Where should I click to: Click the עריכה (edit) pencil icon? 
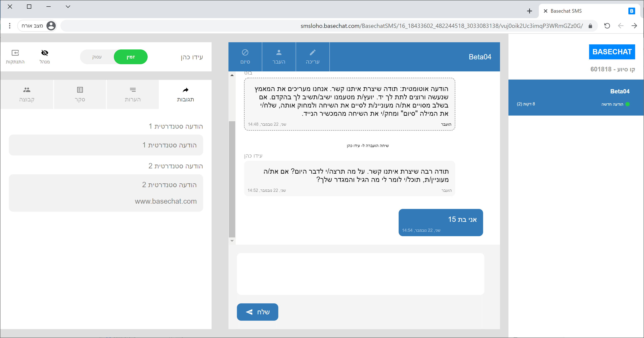[312, 52]
